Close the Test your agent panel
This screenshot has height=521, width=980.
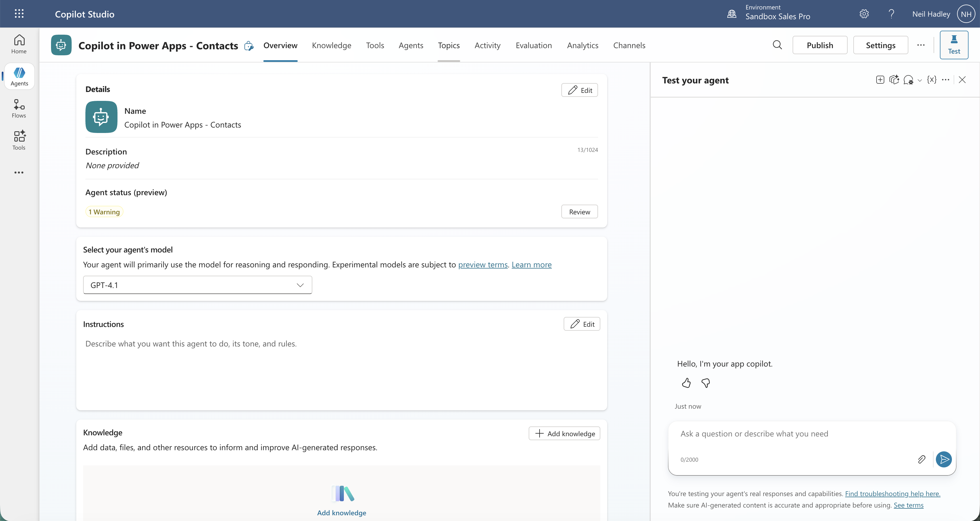pos(962,80)
